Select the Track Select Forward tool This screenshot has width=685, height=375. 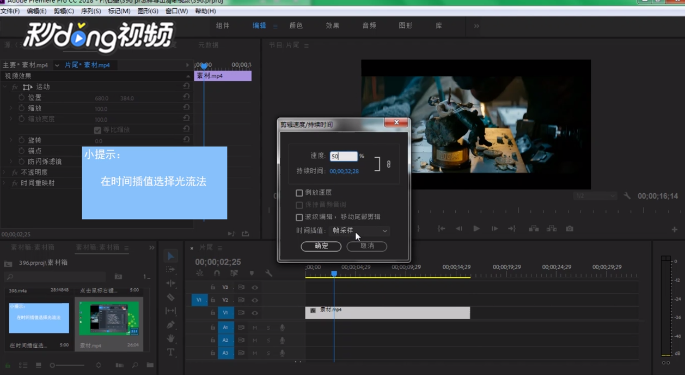point(171,269)
